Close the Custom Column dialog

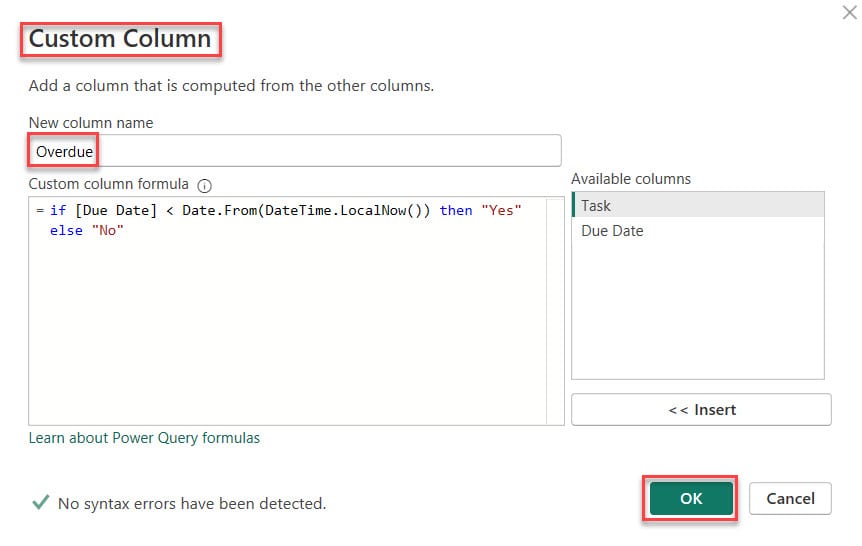[x=849, y=12]
